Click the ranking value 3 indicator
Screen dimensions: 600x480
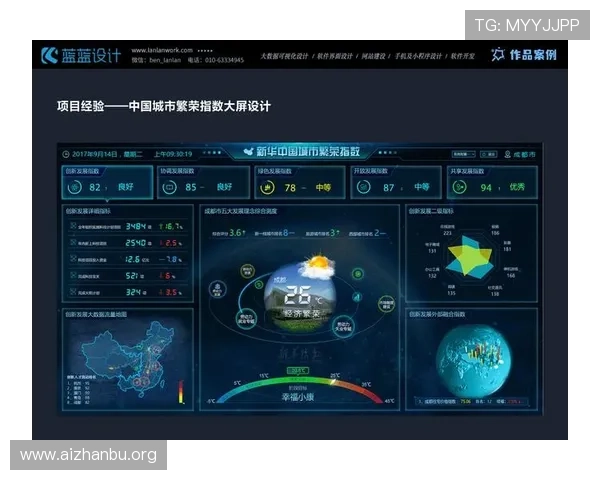pyautogui.click(x=322, y=233)
